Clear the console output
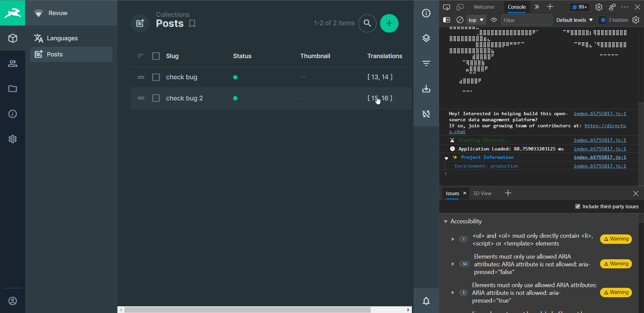The height and width of the screenshot is (313, 644). [x=460, y=20]
